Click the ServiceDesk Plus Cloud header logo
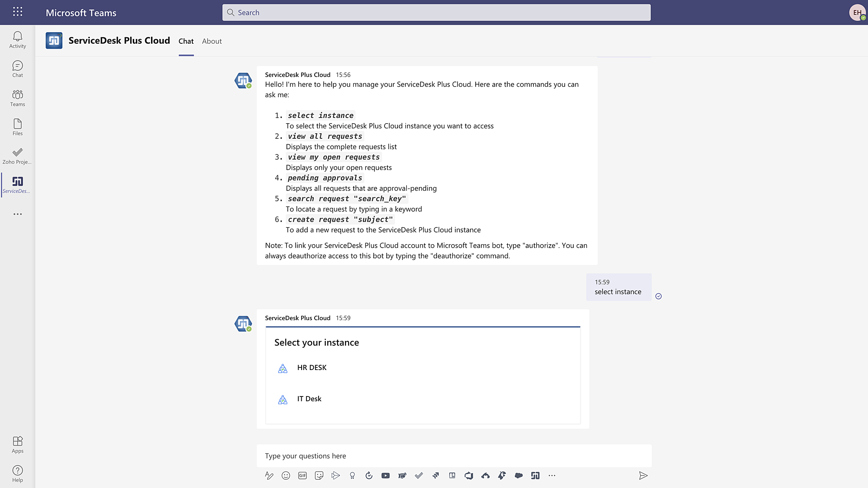This screenshot has width=868, height=488. (54, 41)
